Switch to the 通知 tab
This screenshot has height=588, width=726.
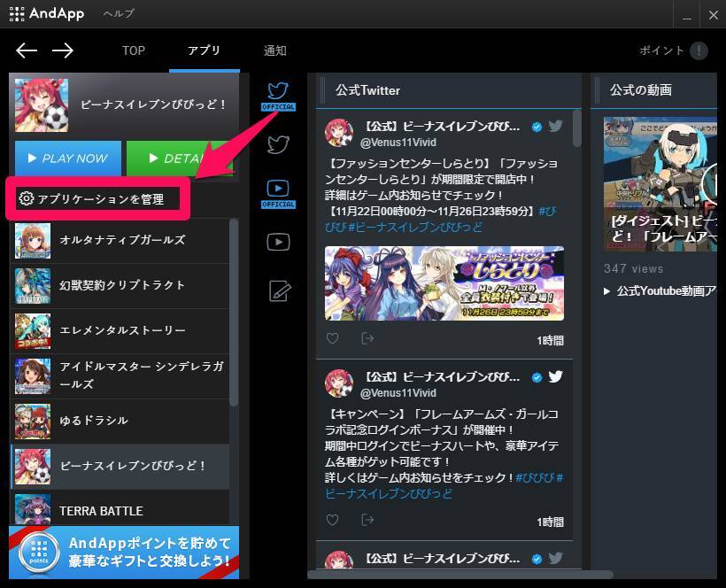point(275,50)
